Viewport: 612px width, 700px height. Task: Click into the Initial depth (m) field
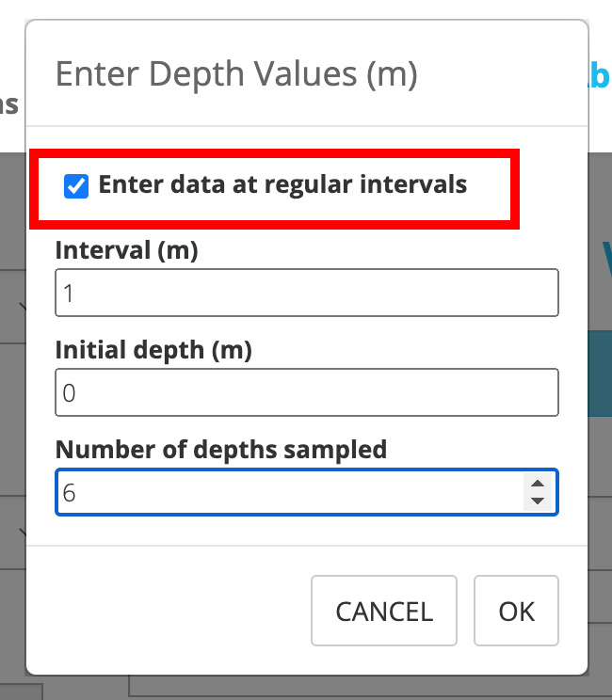click(306, 392)
